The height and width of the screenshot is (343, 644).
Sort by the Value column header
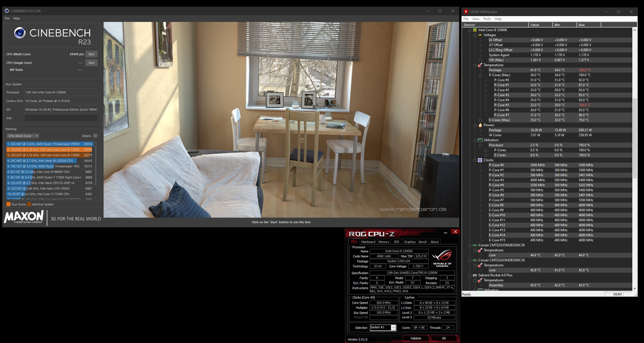(540, 25)
